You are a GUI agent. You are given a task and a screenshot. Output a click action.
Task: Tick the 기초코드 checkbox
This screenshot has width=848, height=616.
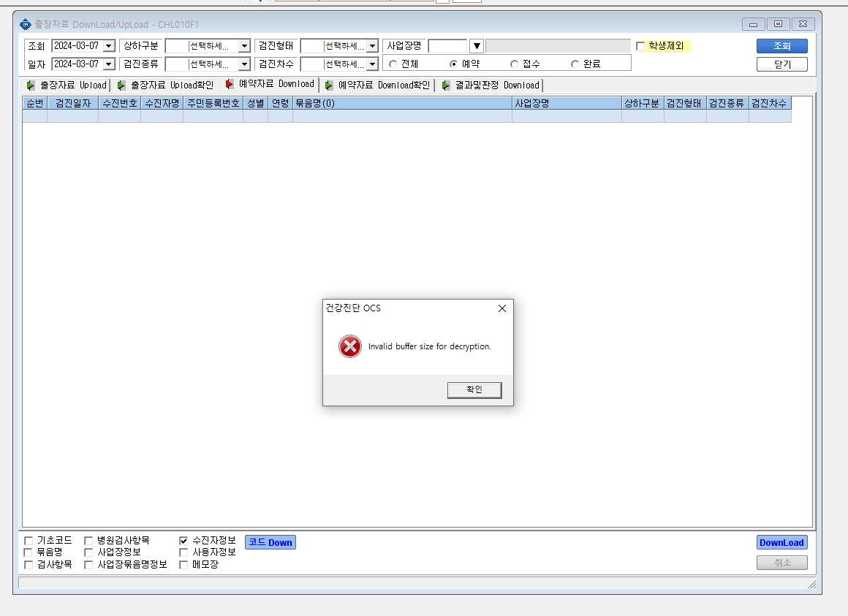pyautogui.click(x=28, y=540)
